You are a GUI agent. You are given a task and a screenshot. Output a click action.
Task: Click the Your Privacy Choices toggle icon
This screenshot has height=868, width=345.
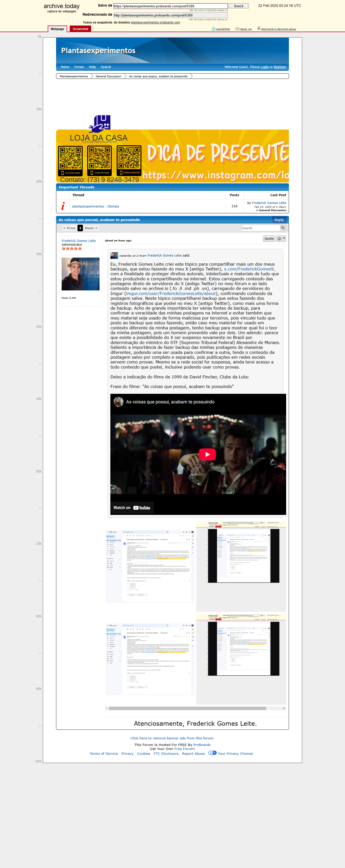[212, 753]
